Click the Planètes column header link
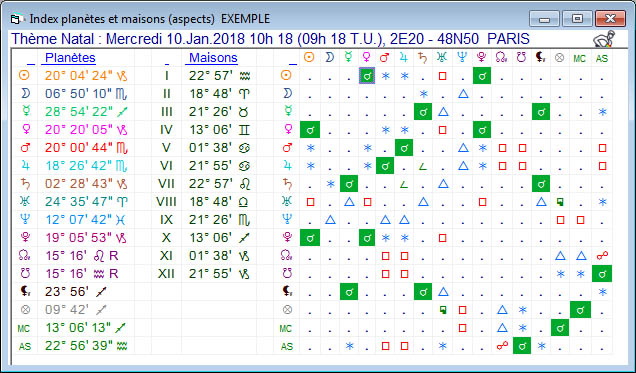636x373 pixels. 69,58
